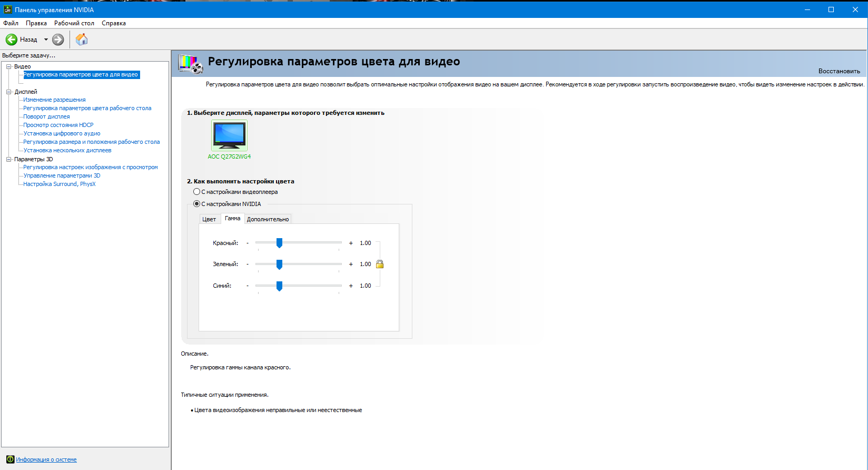Toggle the gamma channel lock icon
Image resolution: width=868 pixels, height=470 pixels.
click(380, 264)
